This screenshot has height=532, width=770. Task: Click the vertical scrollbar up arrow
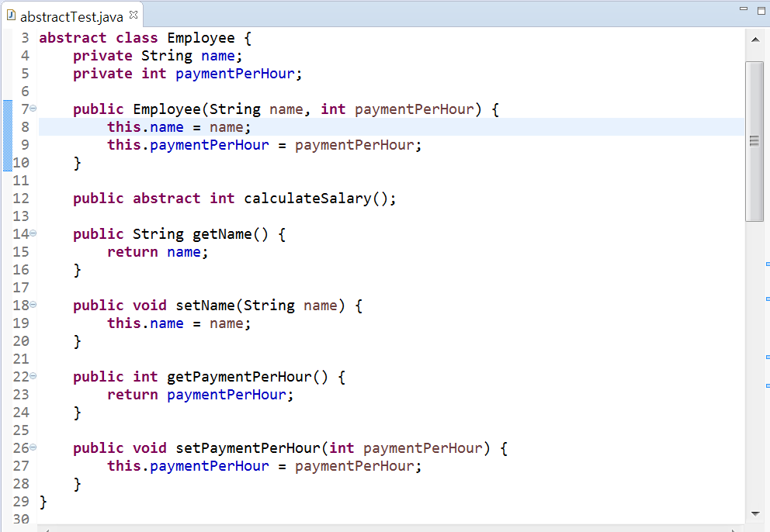coord(755,40)
